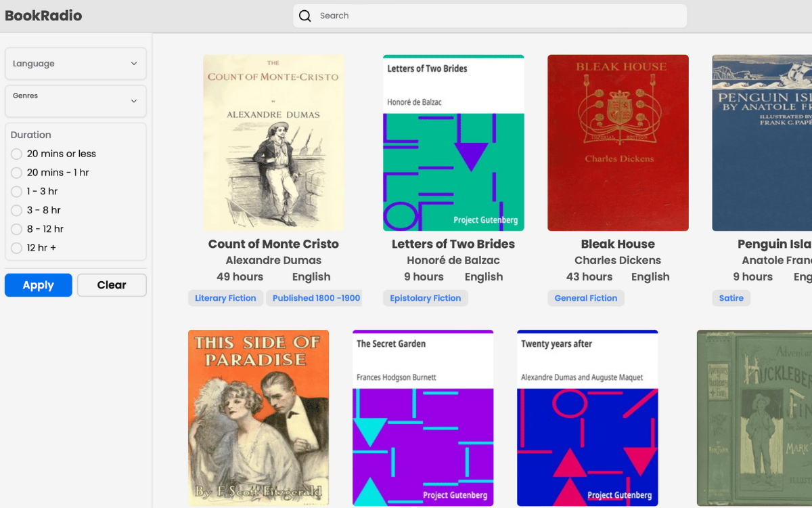Click the 49 hours duration text
The width and height of the screenshot is (812, 508).
pos(240,277)
